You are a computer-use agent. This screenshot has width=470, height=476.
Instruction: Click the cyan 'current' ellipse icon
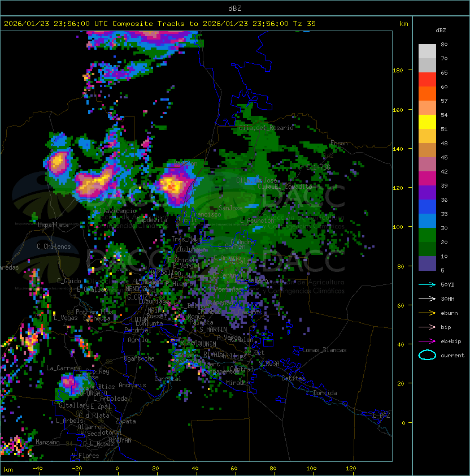tap(427, 355)
